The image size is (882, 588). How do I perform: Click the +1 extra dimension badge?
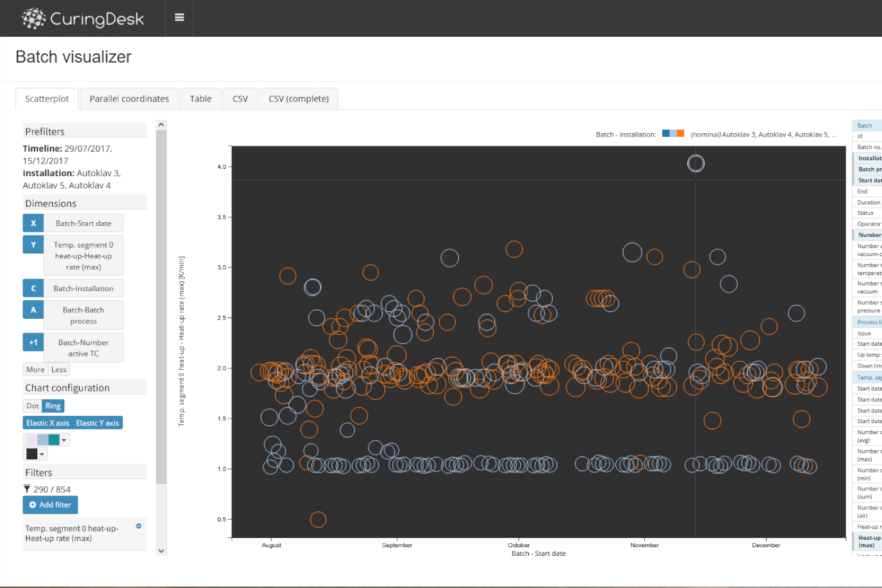coord(33,342)
